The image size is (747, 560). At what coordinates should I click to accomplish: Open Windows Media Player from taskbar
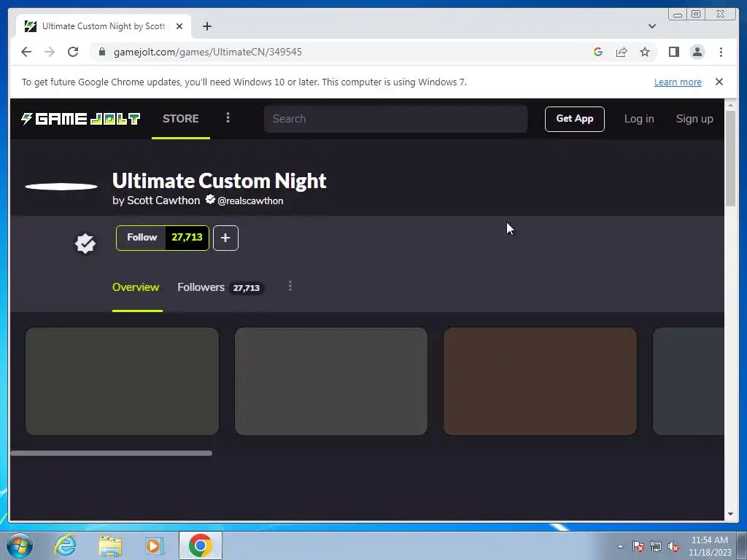(x=155, y=546)
